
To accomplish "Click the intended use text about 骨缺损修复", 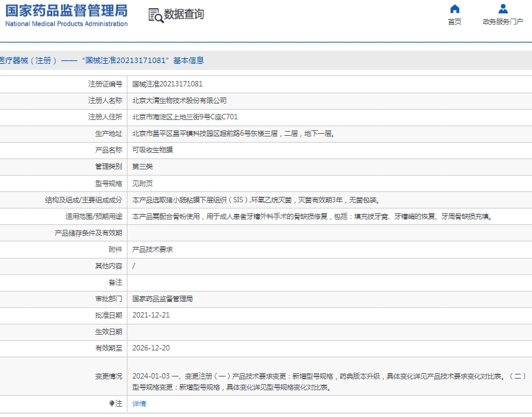I will 313,217.
